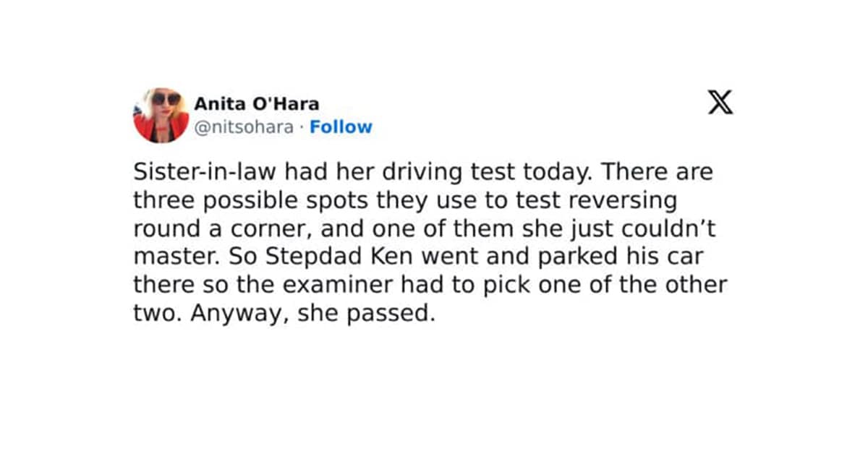Click the Follow link
Image resolution: width=868 pixels, height=454 pixels.
tap(341, 127)
